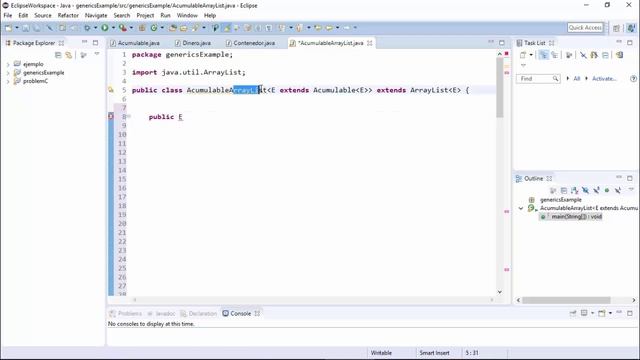Click the Quick Access search field
The height and width of the screenshot is (360, 640).
(585, 28)
